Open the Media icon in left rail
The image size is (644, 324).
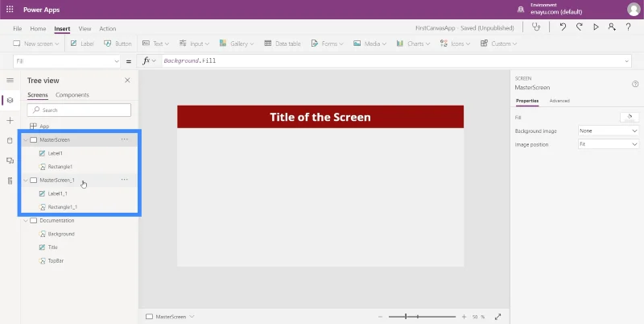point(10,160)
